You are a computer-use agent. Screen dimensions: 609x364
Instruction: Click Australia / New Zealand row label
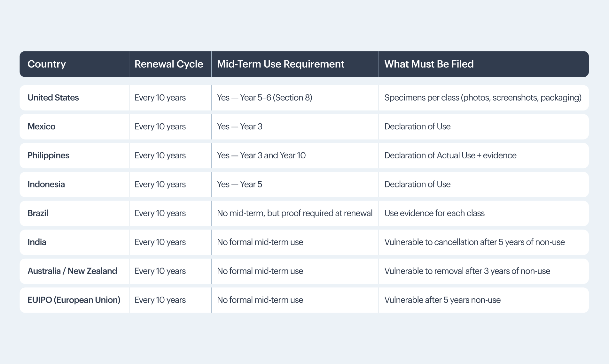(72, 271)
